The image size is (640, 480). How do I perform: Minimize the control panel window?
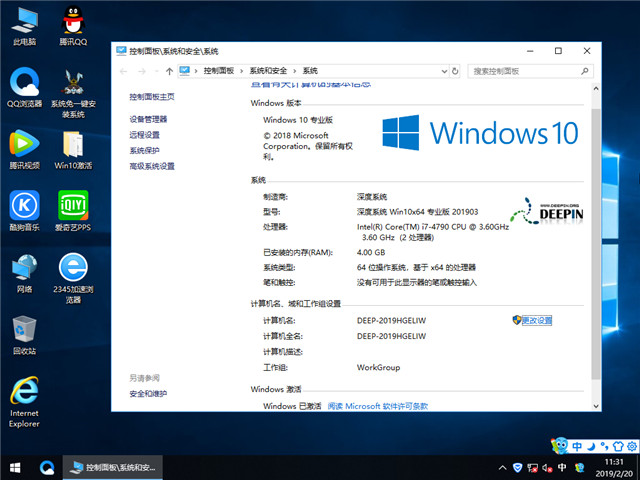pos(530,51)
